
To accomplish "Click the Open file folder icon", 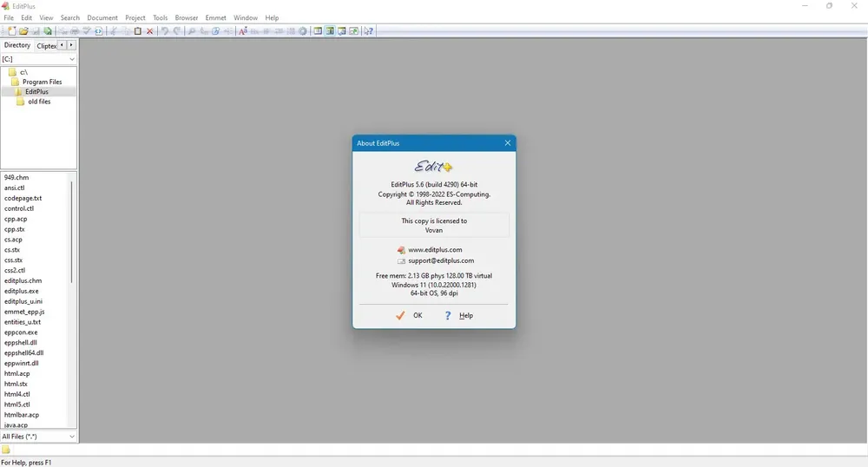I will pyautogui.click(x=23, y=31).
